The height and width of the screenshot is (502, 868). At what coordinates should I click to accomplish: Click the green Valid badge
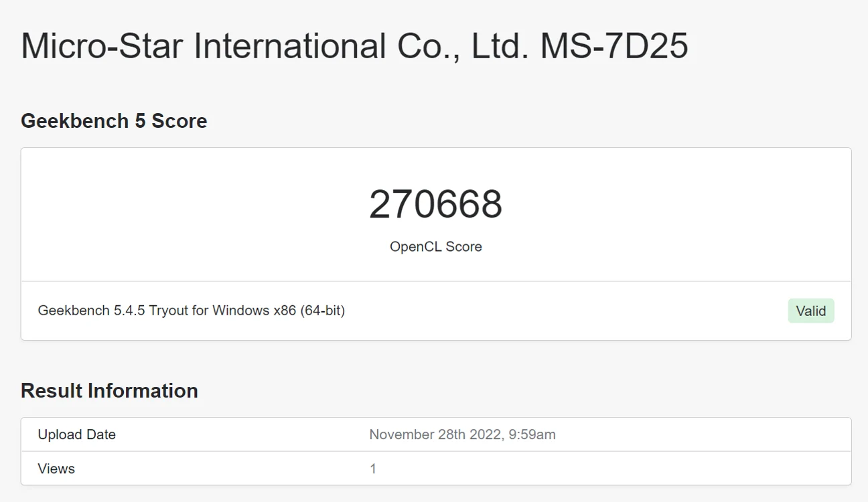[810, 311]
